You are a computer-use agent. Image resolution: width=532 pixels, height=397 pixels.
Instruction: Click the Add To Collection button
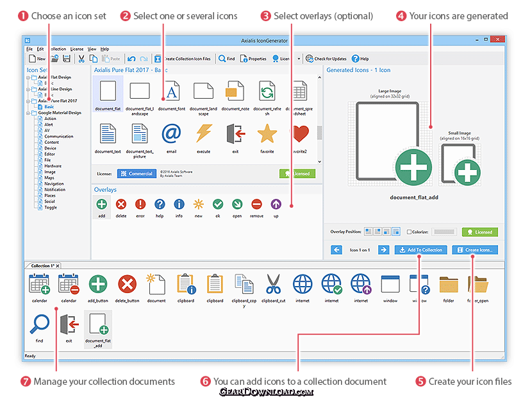click(420, 250)
